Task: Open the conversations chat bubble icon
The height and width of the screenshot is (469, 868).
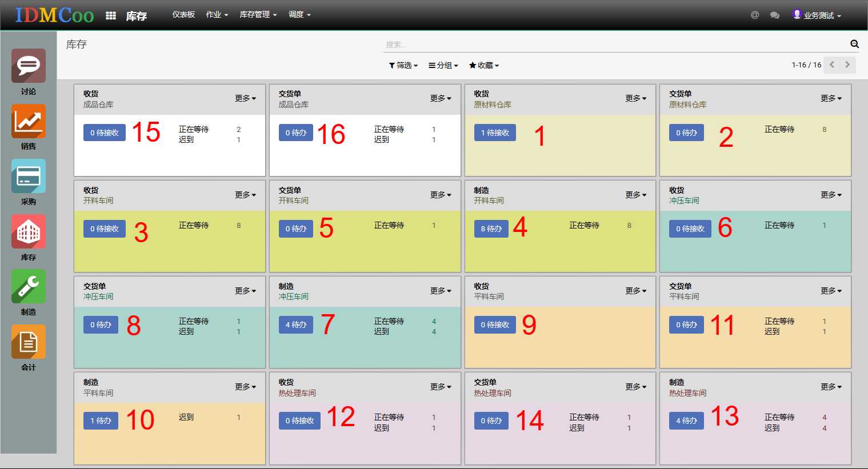Action: click(775, 15)
